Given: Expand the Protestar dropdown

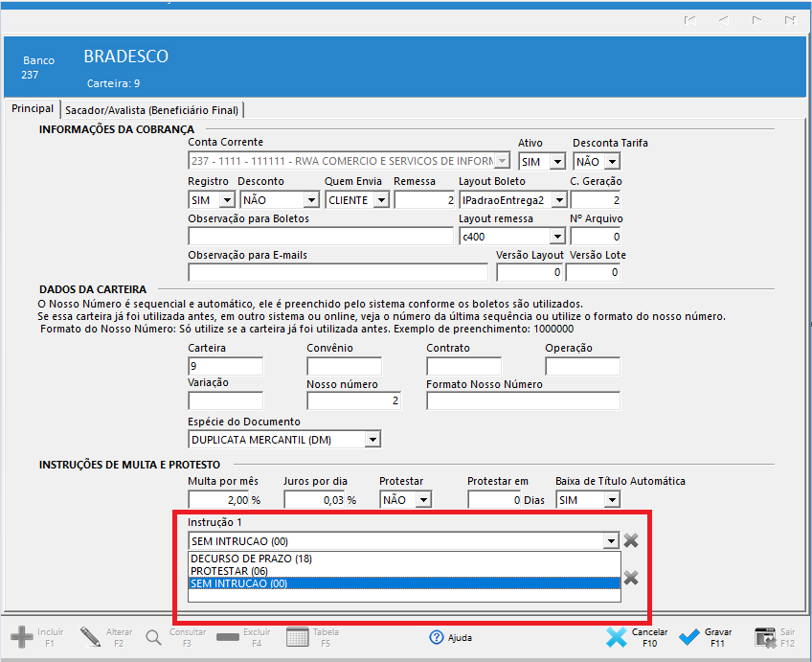Looking at the screenshot, I should point(424,500).
